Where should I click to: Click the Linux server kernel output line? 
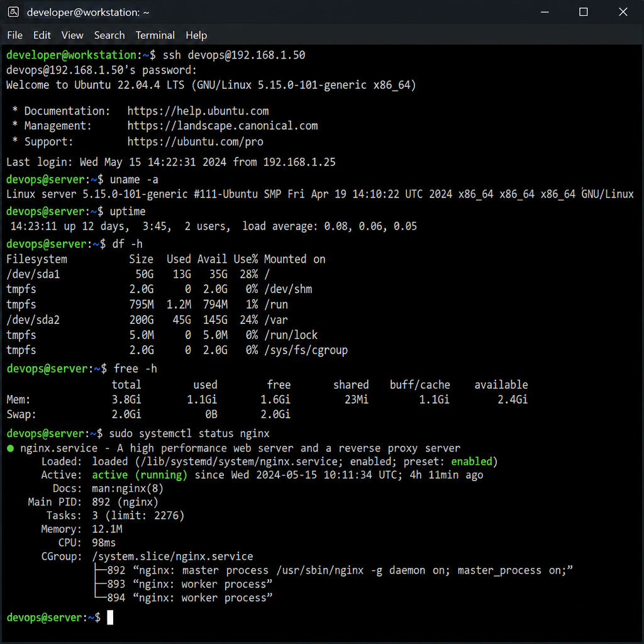coord(320,194)
